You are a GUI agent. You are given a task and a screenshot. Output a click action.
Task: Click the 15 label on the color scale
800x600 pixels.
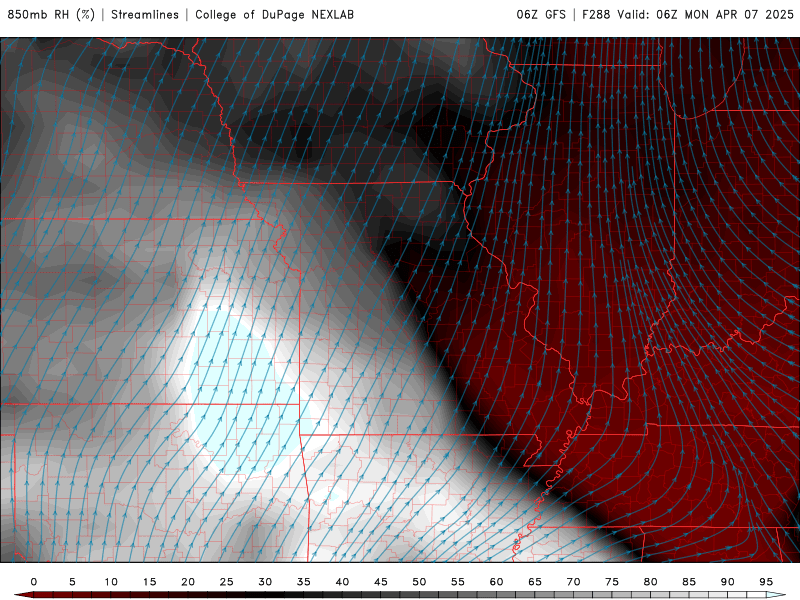click(149, 582)
